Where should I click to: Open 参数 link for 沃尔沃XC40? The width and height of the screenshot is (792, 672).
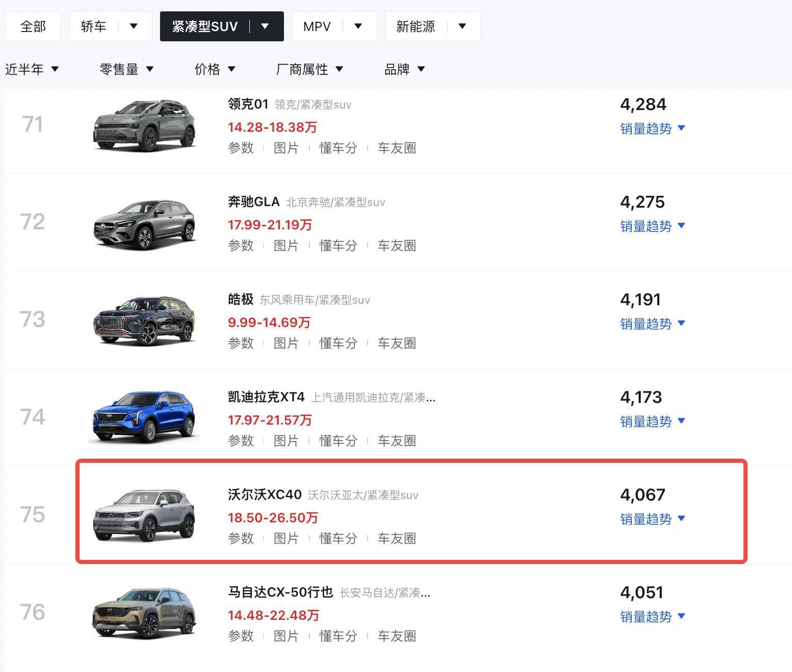(241, 538)
